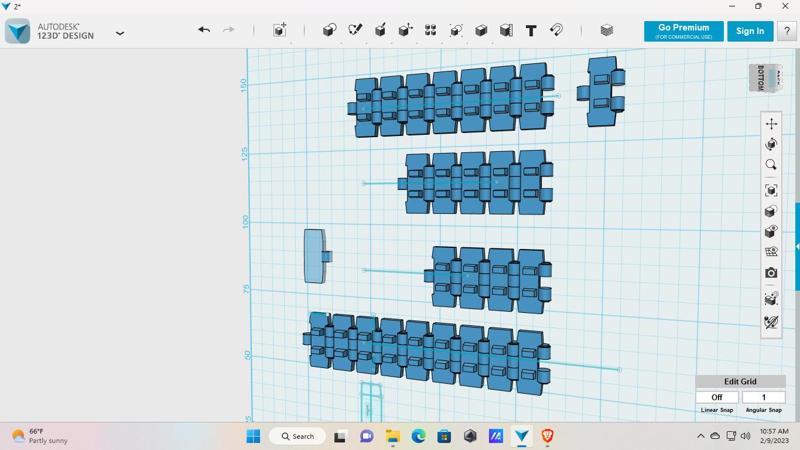Toggle the grid and snap display icon

pyautogui.click(x=771, y=252)
